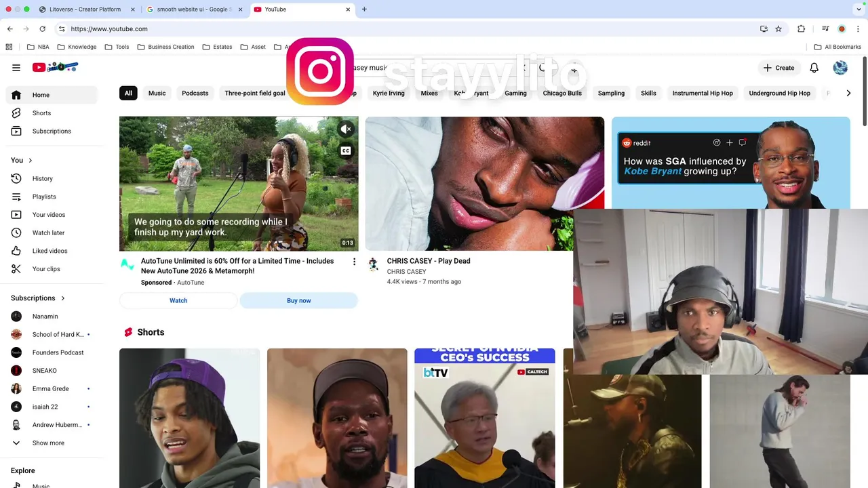This screenshot has height=488, width=868.
Task: Select the Chicago Bulls chip
Action: [562, 93]
